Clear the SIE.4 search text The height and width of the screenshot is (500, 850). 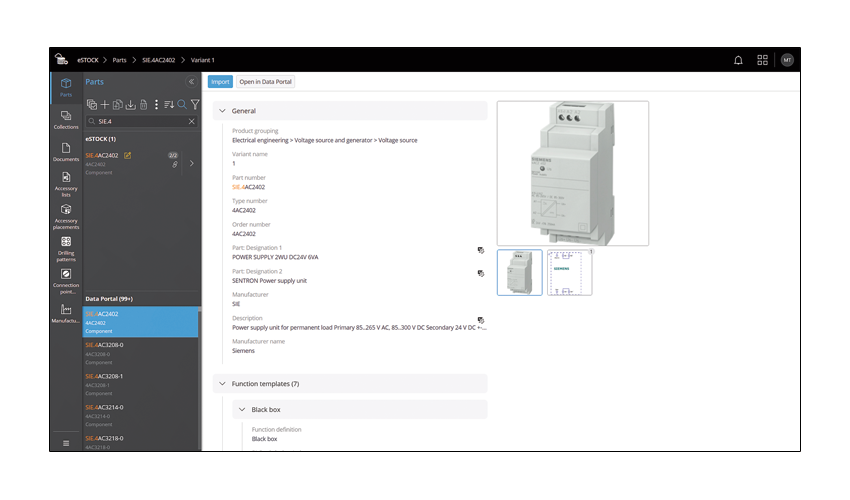pyautogui.click(x=191, y=121)
